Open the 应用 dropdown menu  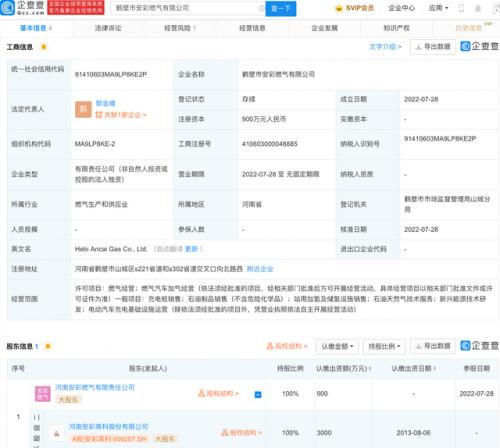[x=438, y=8]
